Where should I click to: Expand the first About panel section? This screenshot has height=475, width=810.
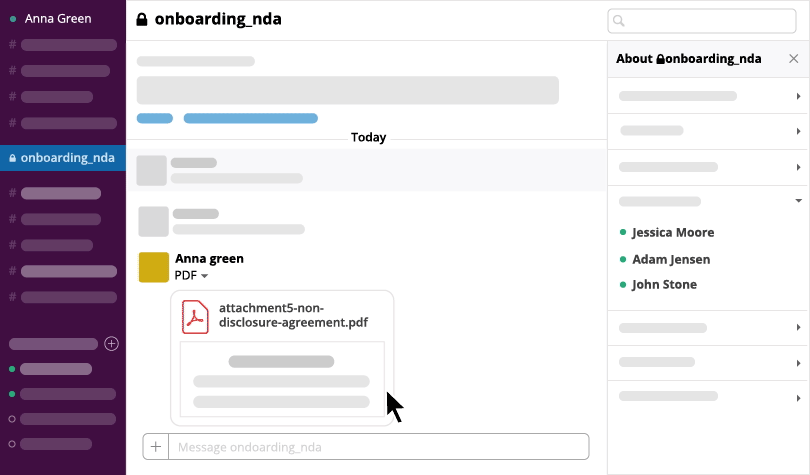pyautogui.click(x=798, y=96)
